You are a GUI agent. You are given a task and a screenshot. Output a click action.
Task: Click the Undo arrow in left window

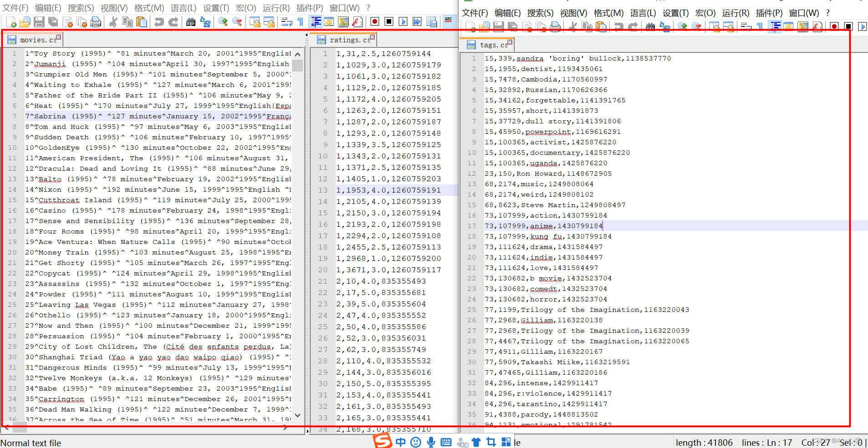click(x=159, y=22)
